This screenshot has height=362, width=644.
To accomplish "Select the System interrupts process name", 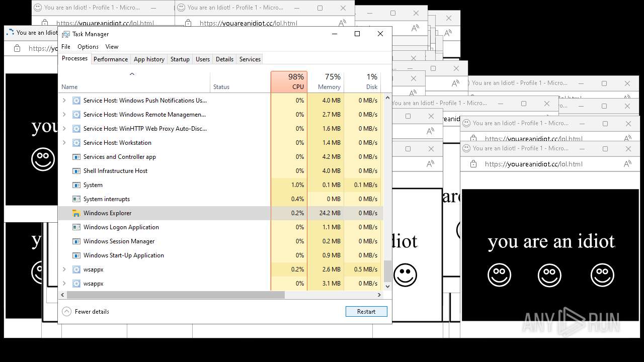I will point(106,199).
